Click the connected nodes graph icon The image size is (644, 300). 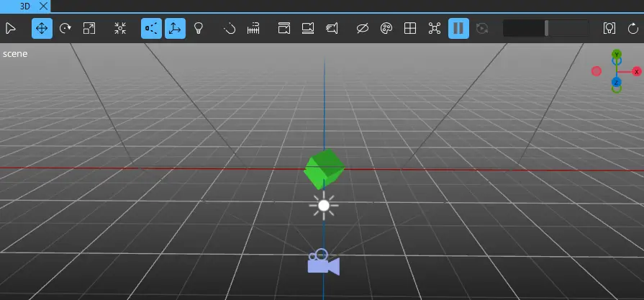pyautogui.click(x=434, y=29)
